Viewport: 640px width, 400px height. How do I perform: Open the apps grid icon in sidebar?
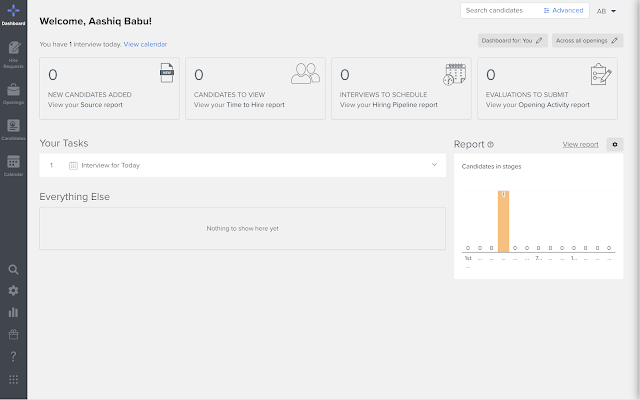13,379
